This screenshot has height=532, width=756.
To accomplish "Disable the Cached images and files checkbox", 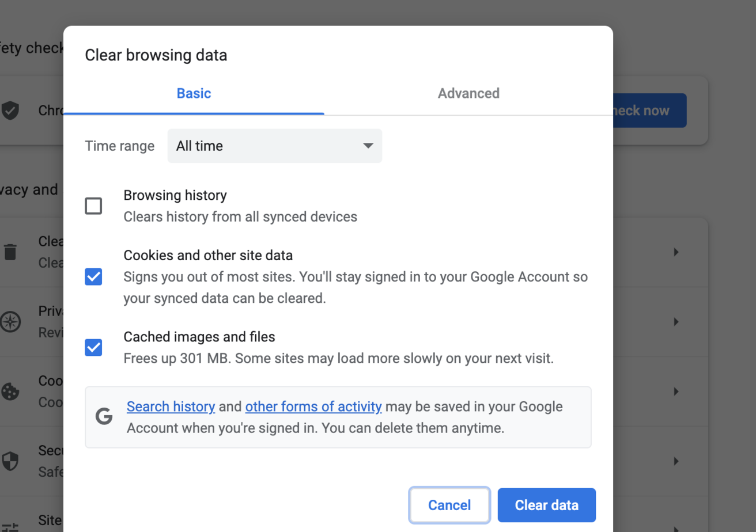I will 93,347.
